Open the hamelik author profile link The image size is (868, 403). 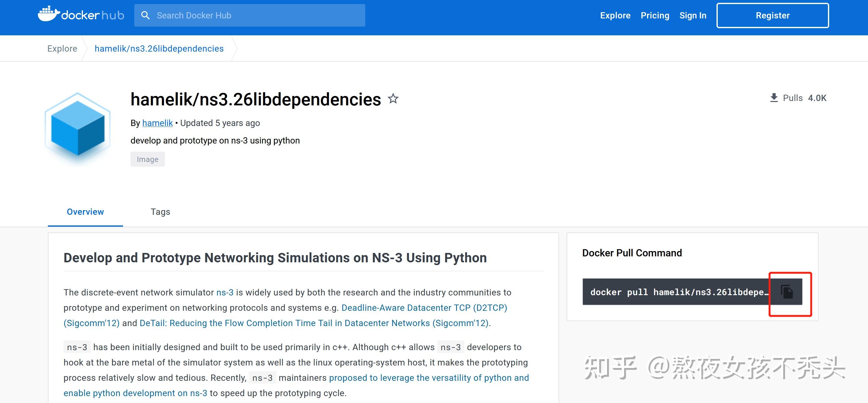[x=157, y=123]
